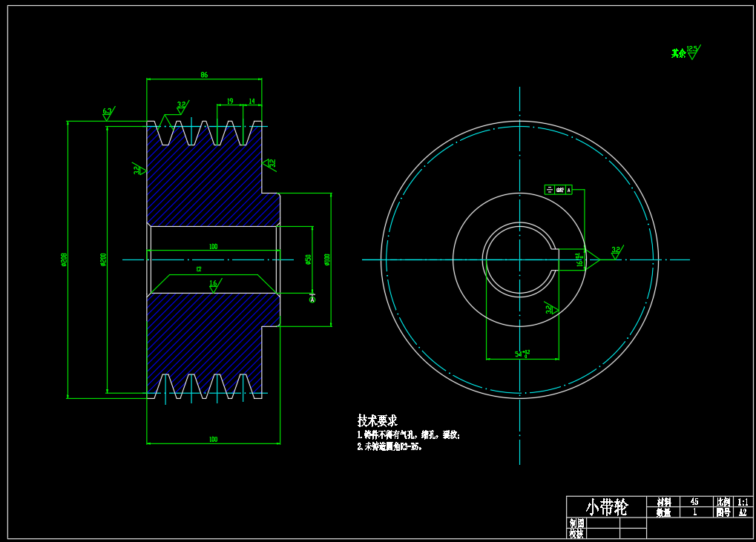Select the ø200 pitch diameter dimension
The width and height of the screenshot is (756, 542).
coord(104,260)
